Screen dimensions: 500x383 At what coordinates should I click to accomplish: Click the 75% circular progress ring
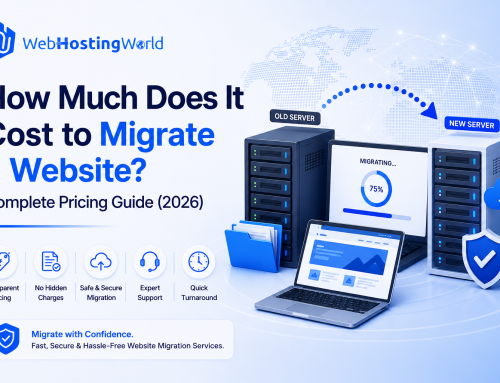pos(376,189)
